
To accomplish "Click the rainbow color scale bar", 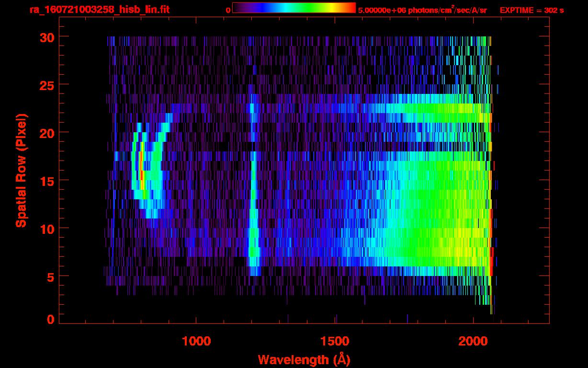I will click(x=294, y=8).
